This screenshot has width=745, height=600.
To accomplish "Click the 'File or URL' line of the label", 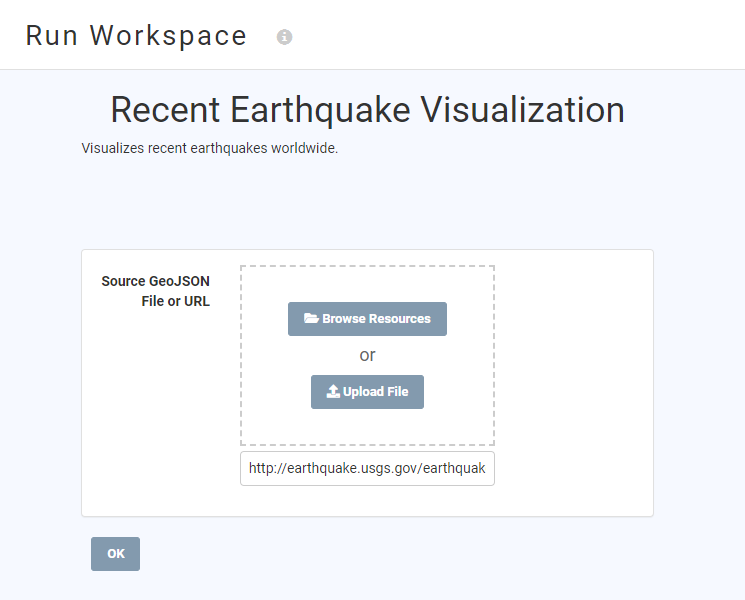I will pyautogui.click(x=176, y=301).
